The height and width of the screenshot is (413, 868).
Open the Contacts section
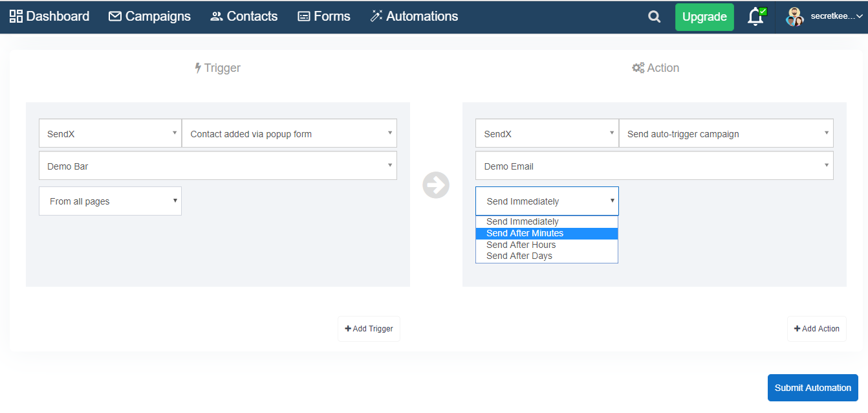click(244, 16)
